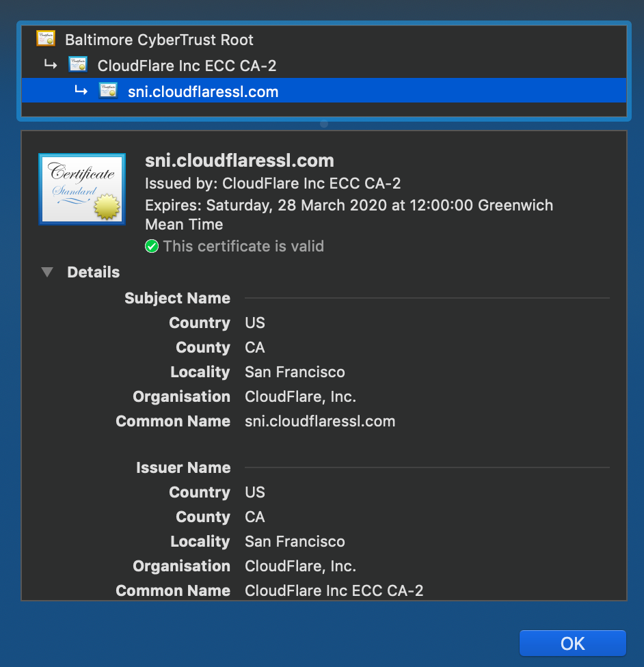Image resolution: width=644 pixels, height=667 pixels.
Task: Click the large Certificate Standard image
Action: [x=82, y=189]
